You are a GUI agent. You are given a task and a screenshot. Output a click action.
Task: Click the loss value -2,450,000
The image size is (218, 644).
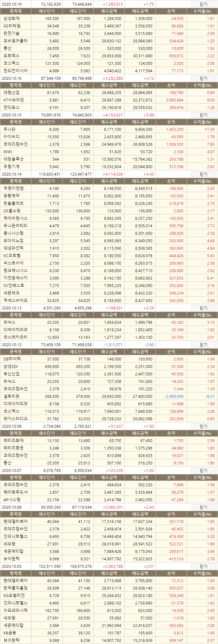point(174,397)
